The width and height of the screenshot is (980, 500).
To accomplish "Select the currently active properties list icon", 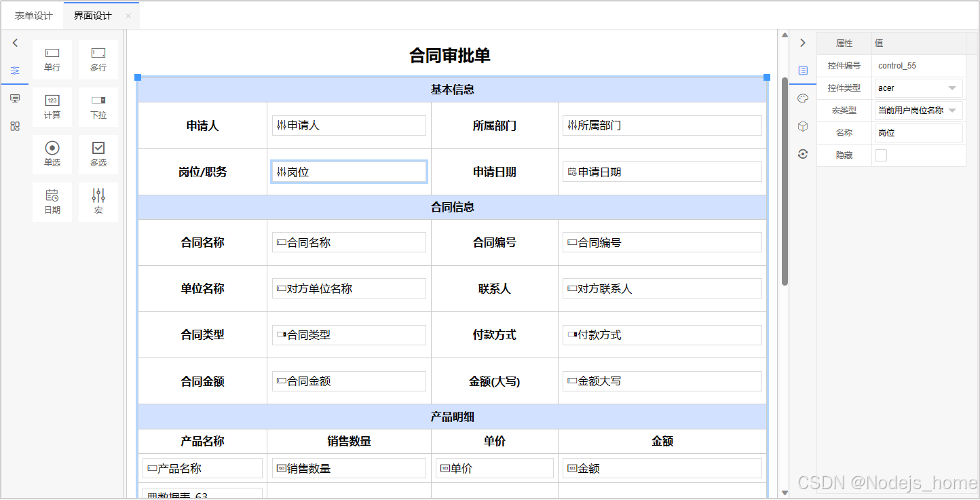I will click(803, 70).
